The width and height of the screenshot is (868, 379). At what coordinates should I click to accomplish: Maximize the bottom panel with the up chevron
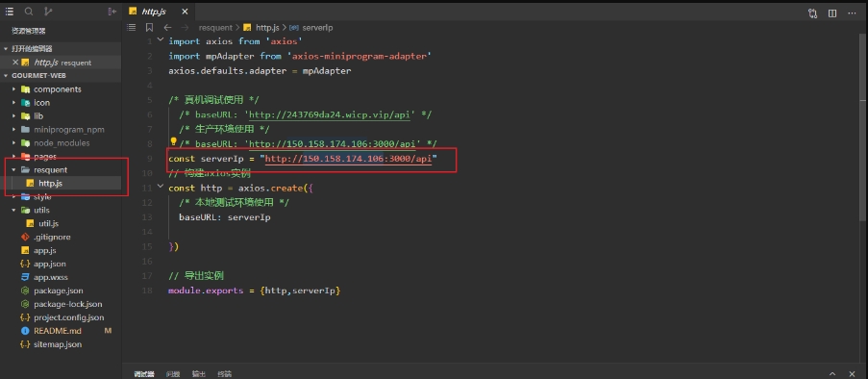pyautogui.click(x=832, y=374)
